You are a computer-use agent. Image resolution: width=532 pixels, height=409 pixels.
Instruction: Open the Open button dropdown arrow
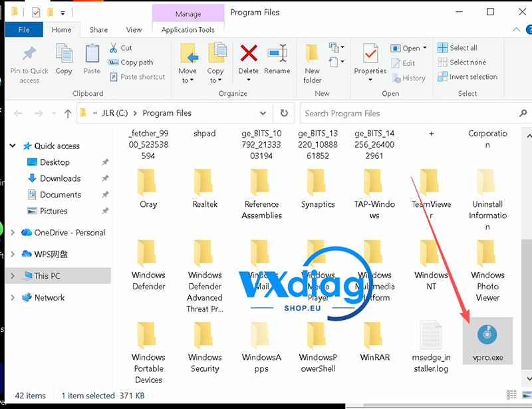(x=424, y=48)
